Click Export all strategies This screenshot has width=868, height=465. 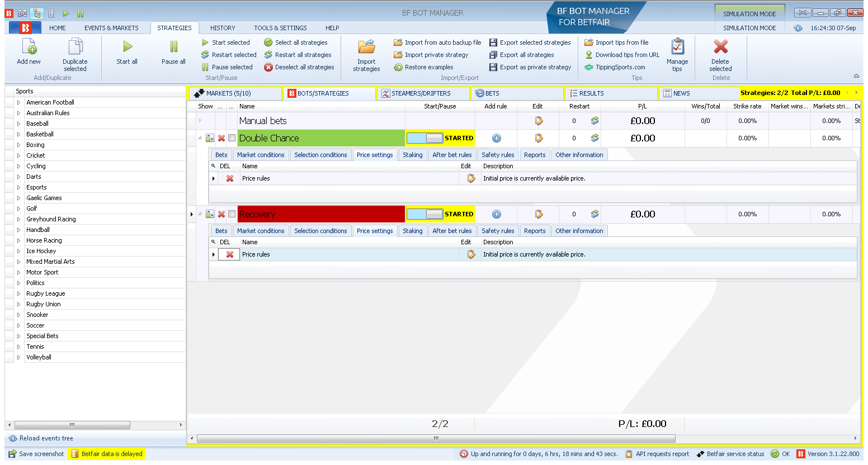[x=521, y=55]
